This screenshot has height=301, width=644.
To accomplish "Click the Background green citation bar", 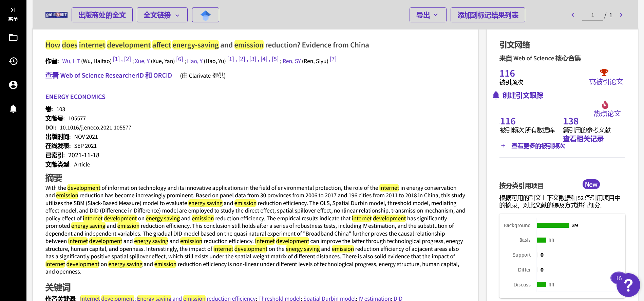I will (553, 225).
